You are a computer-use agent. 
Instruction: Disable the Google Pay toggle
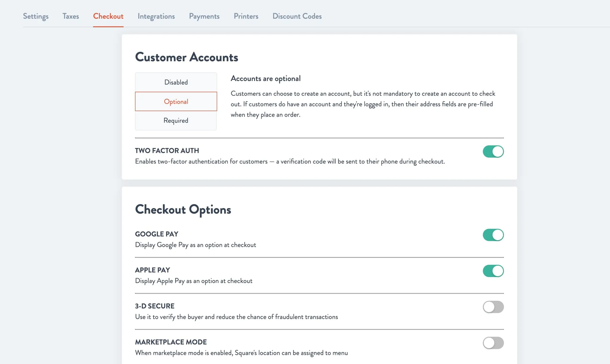[x=493, y=235]
